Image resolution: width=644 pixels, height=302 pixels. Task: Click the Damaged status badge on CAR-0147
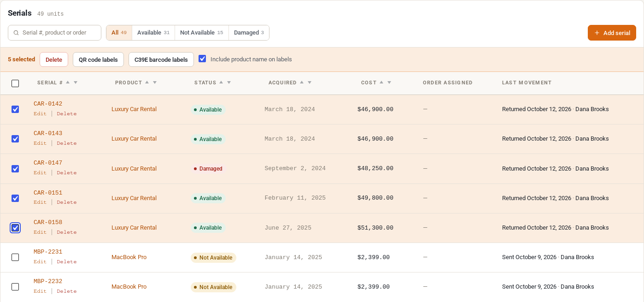coord(208,169)
